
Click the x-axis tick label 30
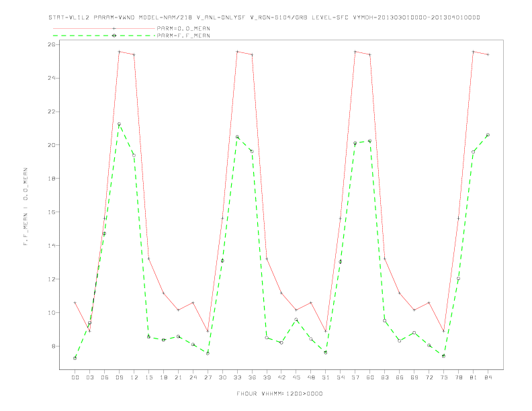click(222, 377)
